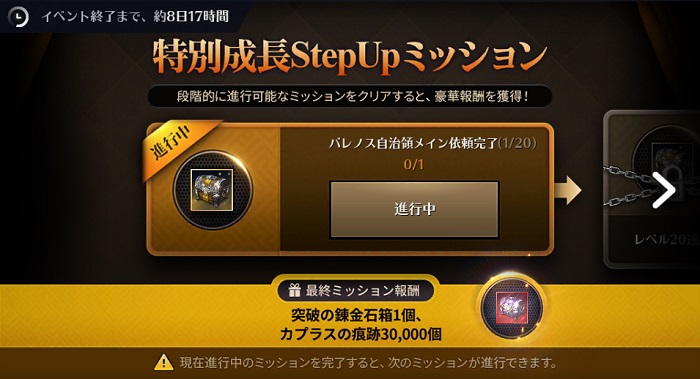Click the 進行中 button
The width and height of the screenshot is (700, 379).
(414, 209)
